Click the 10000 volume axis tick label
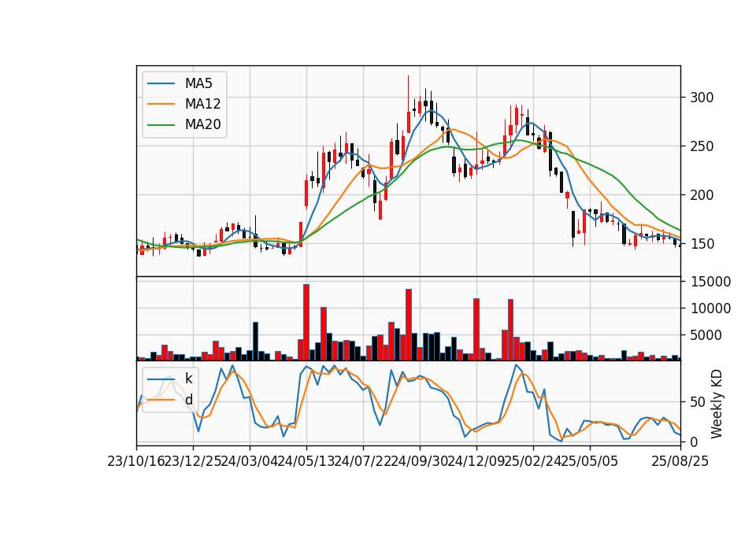The height and width of the screenshot is (543, 756). (x=710, y=308)
